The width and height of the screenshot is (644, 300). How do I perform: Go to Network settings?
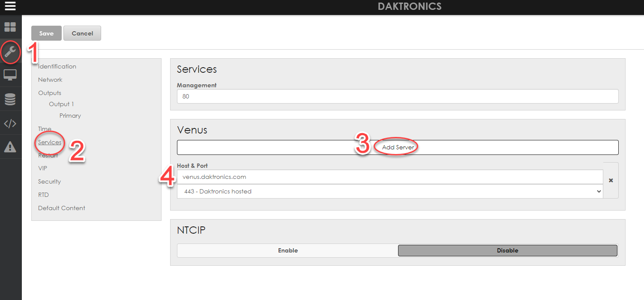click(x=50, y=80)
